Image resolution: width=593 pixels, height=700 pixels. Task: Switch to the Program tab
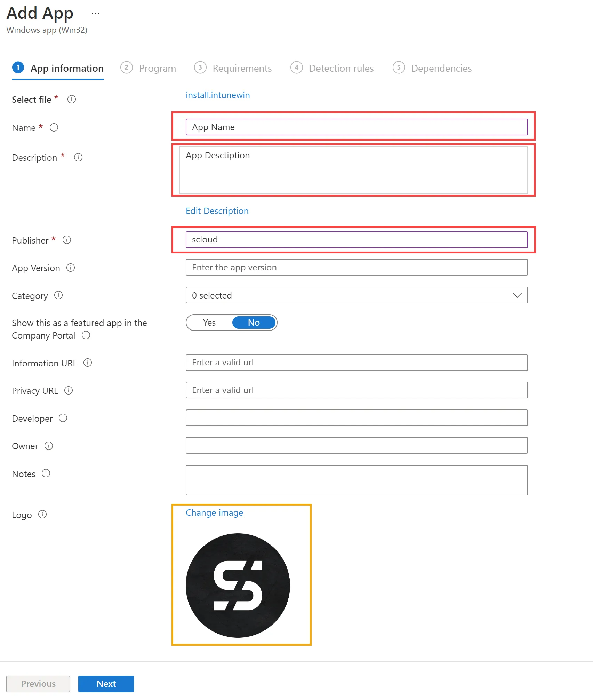point(149,68)
